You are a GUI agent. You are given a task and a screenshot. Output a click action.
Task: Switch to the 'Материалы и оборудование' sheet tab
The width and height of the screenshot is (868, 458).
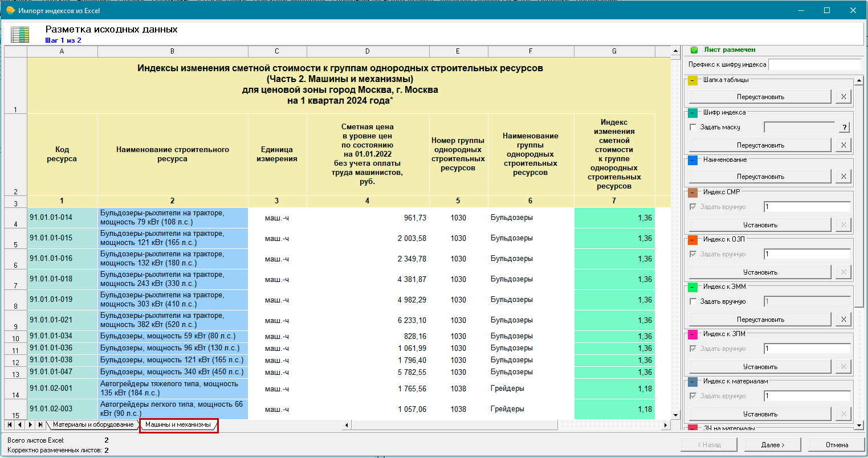tap(93, 425)
